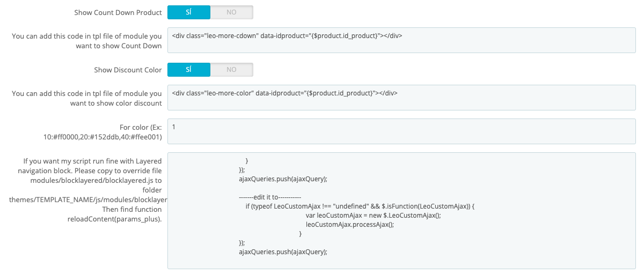Click the "Show Discount Color" label
The width and height of the screenshot is (644, 274).
point(128,70)
